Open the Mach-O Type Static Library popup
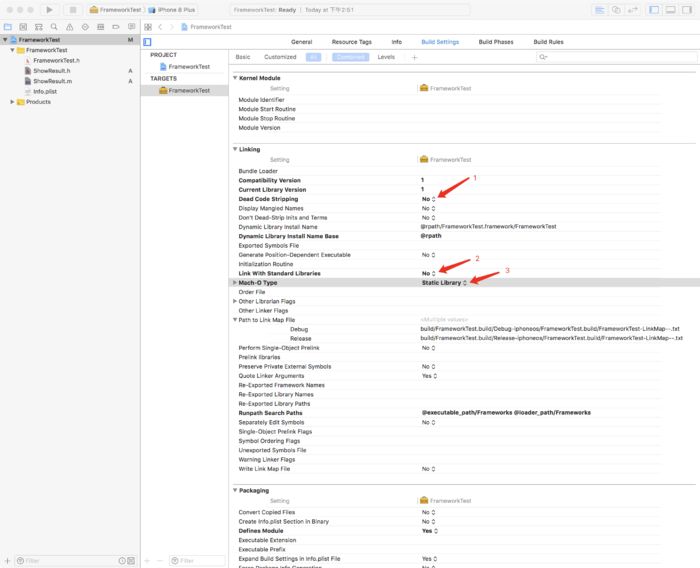Screen dimensions: 700x568 click(444, 283)
